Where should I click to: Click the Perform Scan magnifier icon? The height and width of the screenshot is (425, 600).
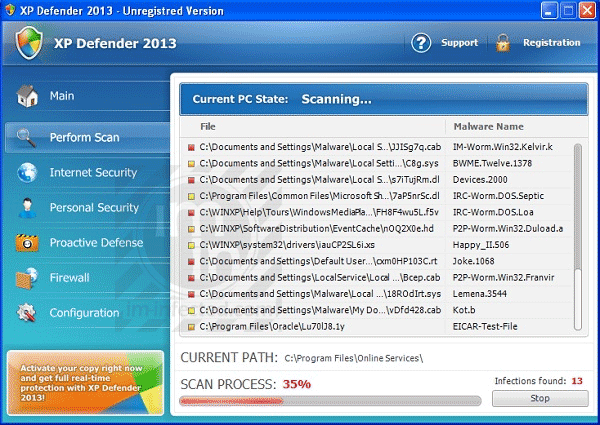pos(27,138)
